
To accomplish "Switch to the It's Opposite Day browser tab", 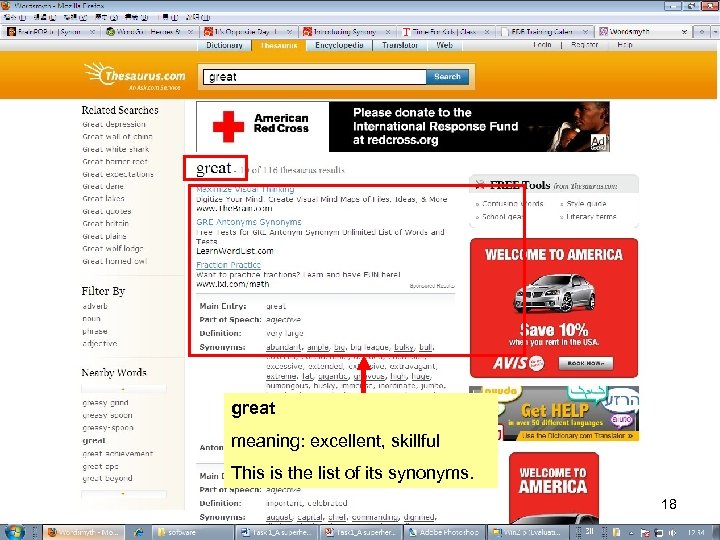I will (247, 32).
